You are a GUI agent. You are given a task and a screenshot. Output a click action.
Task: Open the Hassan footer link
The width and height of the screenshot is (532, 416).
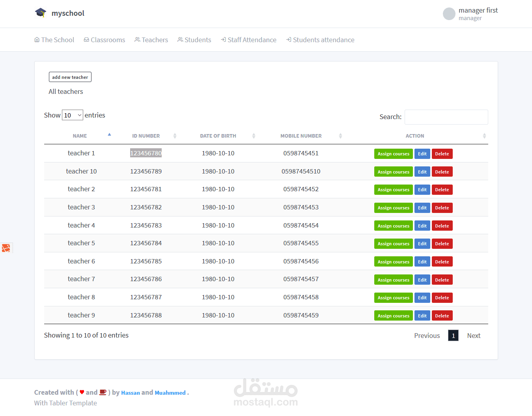(131, 393)
